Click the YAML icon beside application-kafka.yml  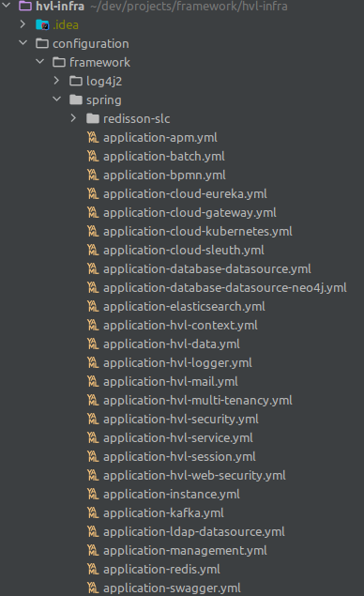(93, 512)
